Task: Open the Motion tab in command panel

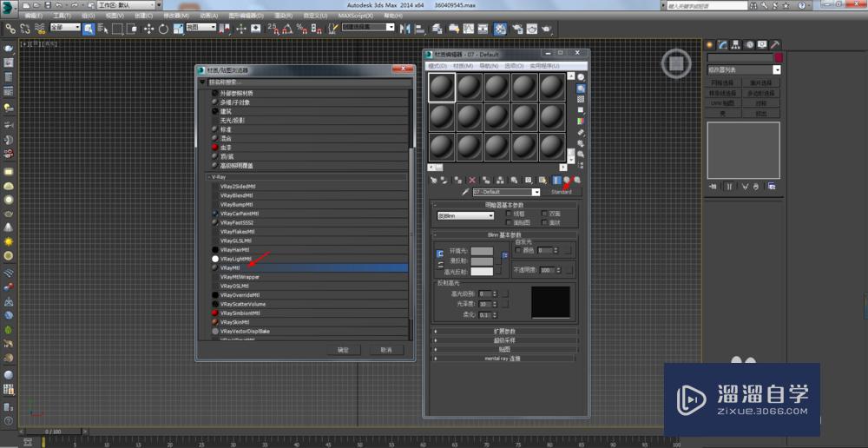Action: pos(750,44)
